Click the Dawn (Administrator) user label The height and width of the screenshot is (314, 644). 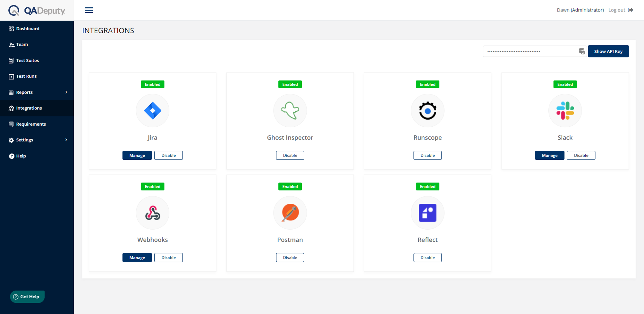pyautogui.click(x=580, y=10)
